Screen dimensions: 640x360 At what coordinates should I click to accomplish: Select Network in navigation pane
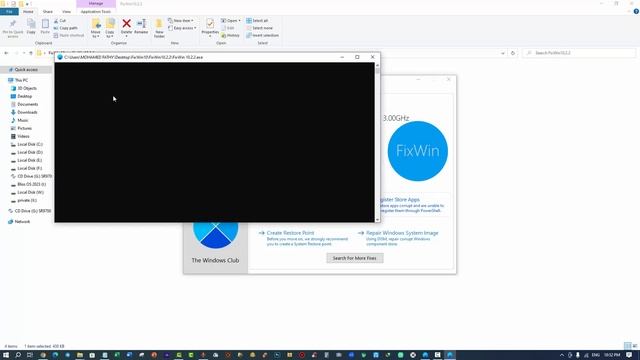coord(22,222)
